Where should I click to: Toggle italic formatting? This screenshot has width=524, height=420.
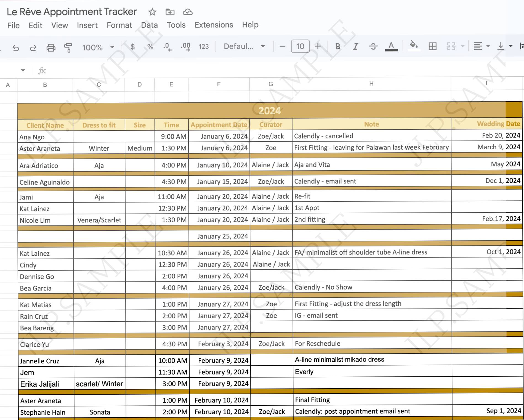(355, 46)
